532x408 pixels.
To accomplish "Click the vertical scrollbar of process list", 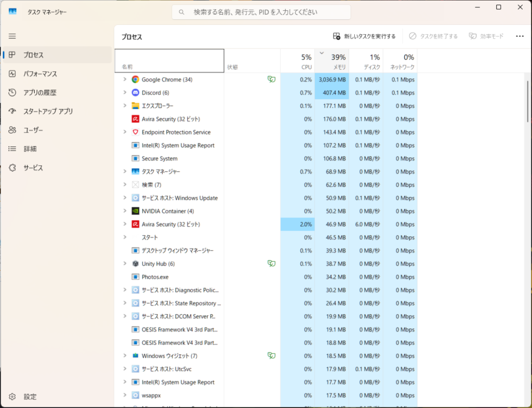I will [528, 101].
